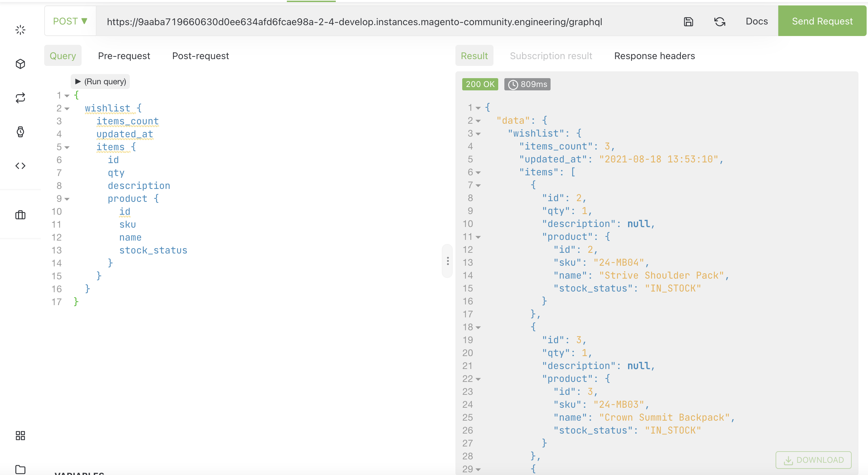Open collections via the briefcase icon
The width and height of the screenshot is (868, 475).
pyautogui.click(x=20, y=215)
